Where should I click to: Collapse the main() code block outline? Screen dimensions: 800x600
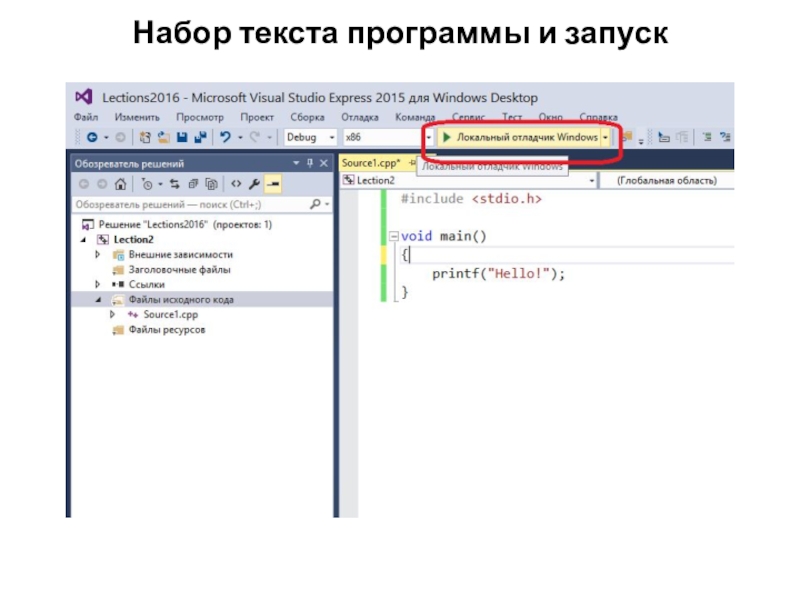[392, 237]
